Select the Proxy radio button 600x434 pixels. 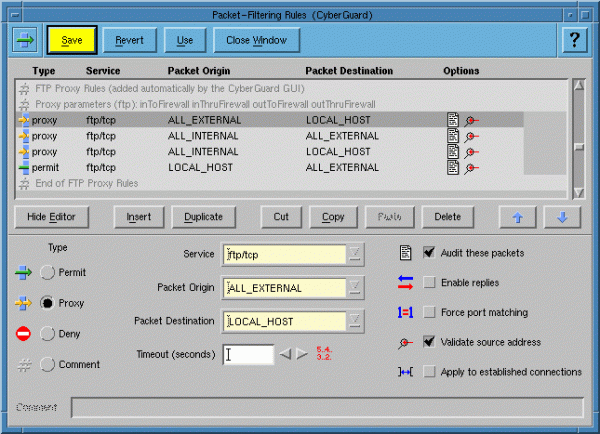(x=47, y=303)
